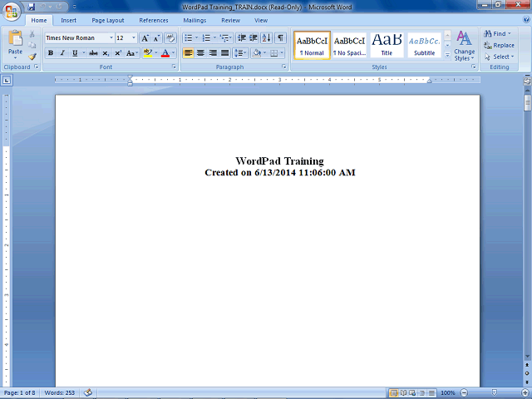Click the Office Button logo

pos(12,12)
